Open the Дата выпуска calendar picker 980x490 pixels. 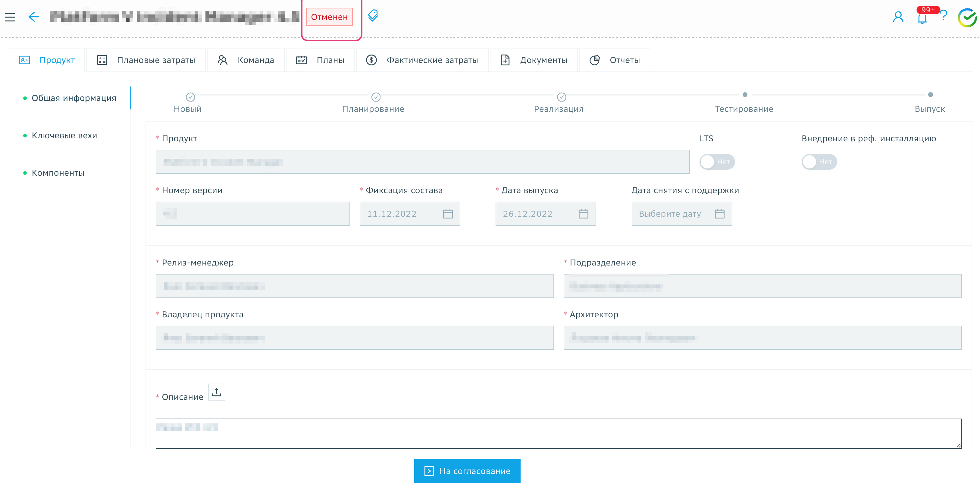tap(583, 214)
